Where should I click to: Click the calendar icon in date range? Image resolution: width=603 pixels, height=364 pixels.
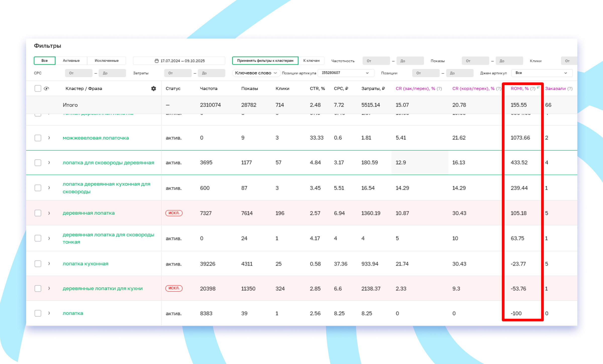[x=157, y=61]
